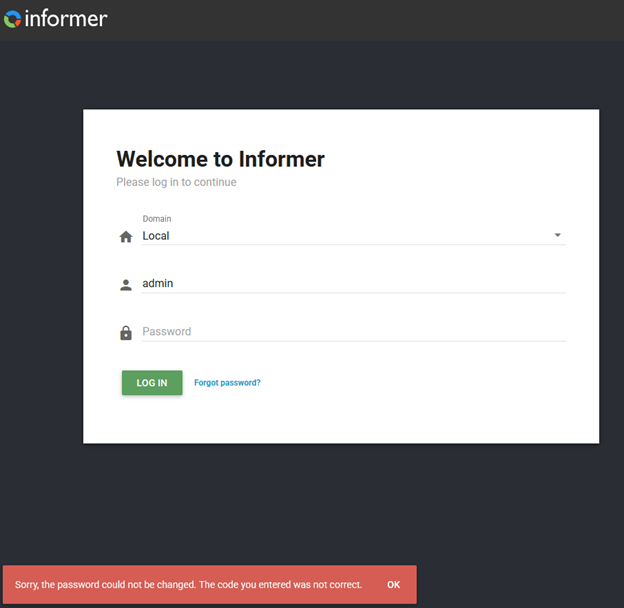Click blank space below LOG IN in card

(340, 420)
